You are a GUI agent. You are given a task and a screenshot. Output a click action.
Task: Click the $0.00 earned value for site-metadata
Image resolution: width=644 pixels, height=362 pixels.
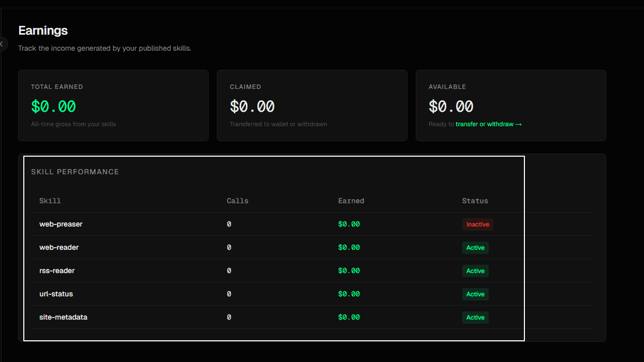[x=349, y=317]
